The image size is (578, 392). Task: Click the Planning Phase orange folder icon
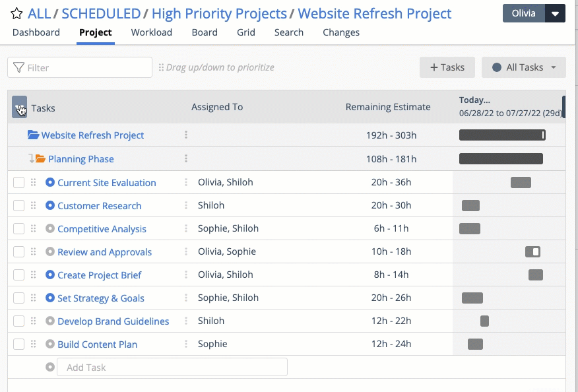point(40,159)
